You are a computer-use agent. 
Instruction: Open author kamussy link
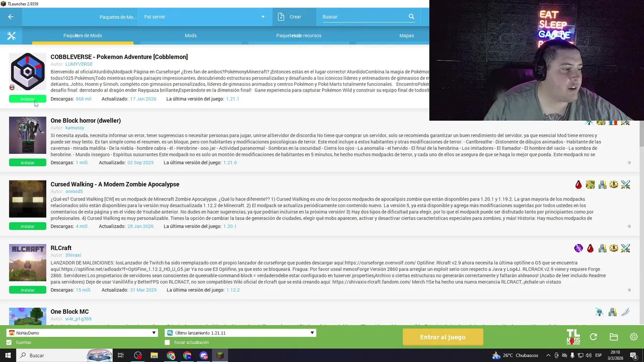click(75, 128)
